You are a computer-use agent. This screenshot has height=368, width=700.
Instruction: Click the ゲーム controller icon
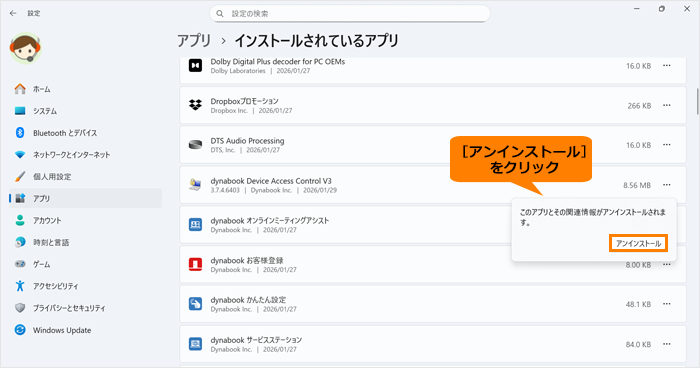click(20, 264)
